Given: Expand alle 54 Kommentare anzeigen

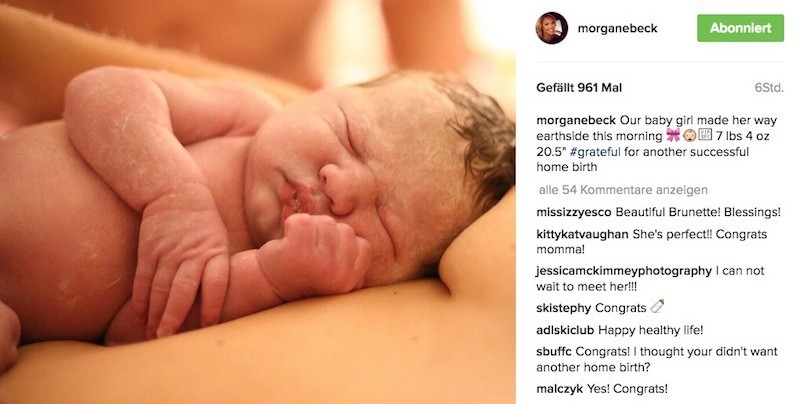Looking at the screenshot, I should (x=623, y=190).
